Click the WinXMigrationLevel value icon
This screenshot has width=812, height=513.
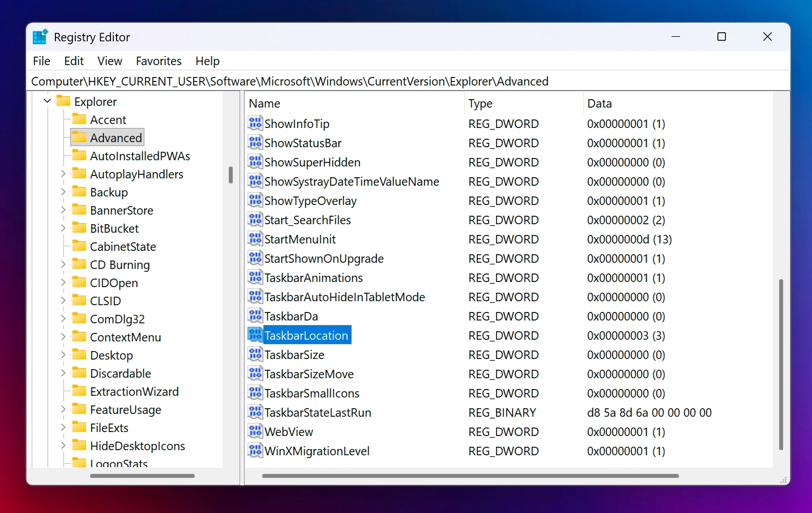click(x=255, y=450)
